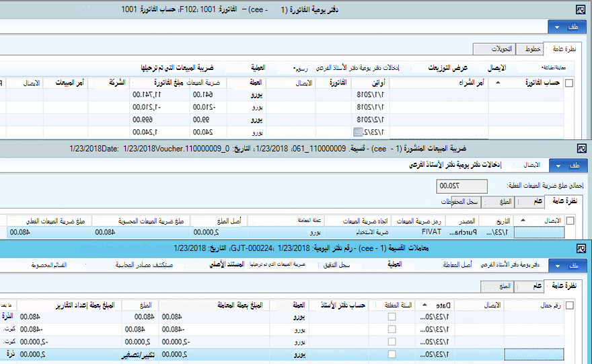Check السنة المغلقة box for the -2,000.00 row
The image size is (592, 364).
pyautogui.click(x=392, y=342)
